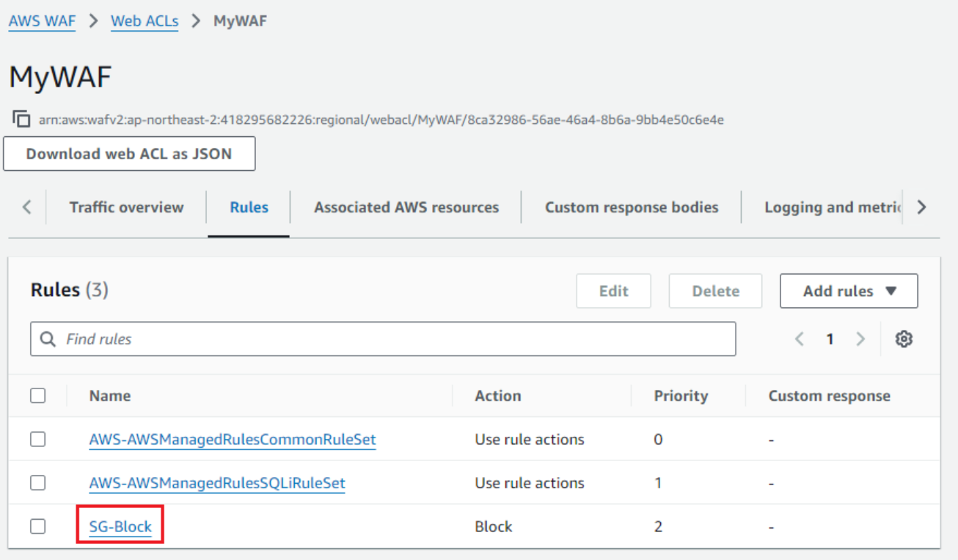This screenshot has width=958, height=560.
Task: Check the AWS-AWSManagedRulesCommonRuleSet row checkbox
Action: point(38,439)
